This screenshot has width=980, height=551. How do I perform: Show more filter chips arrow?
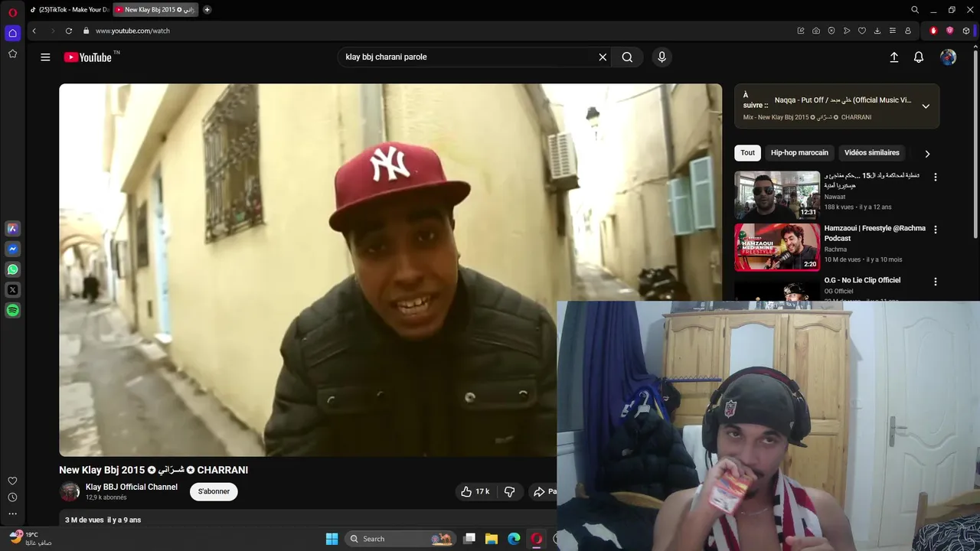(x=927, y=154)
